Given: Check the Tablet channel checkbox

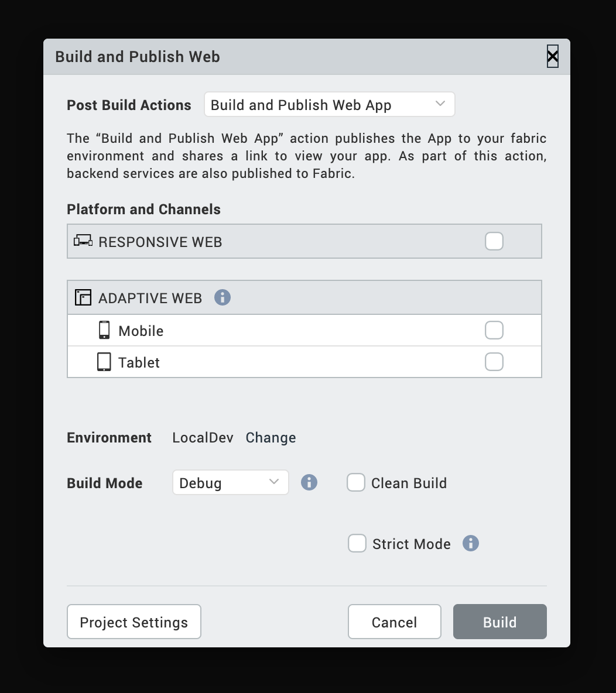Looking at the screenshot, I should click(x=494, y=362).
